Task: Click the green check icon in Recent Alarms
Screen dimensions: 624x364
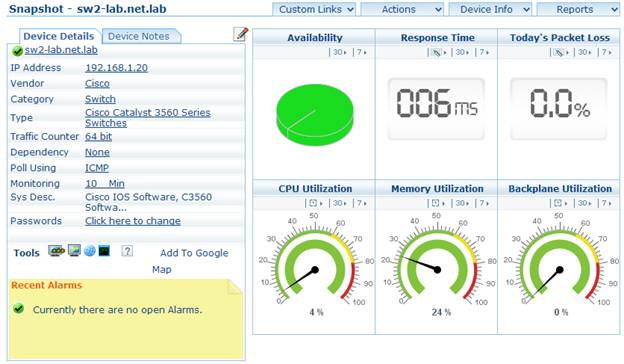Action: [18, 309]
